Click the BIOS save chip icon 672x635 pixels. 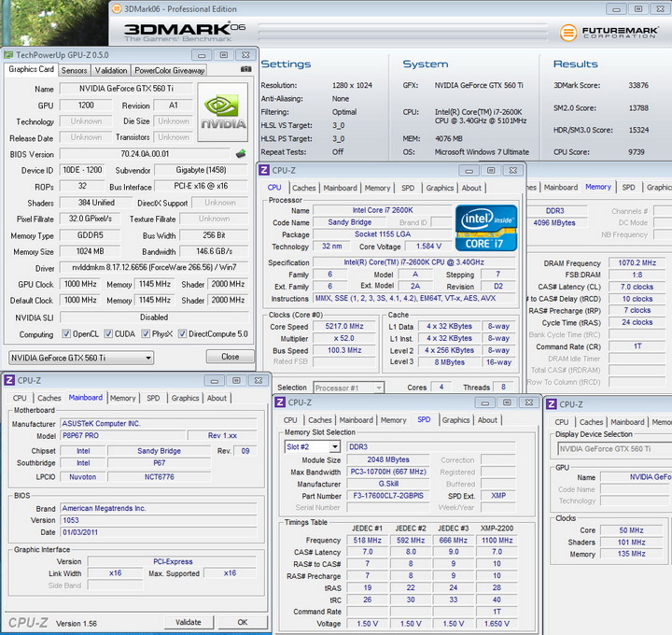tap(240, 154)
